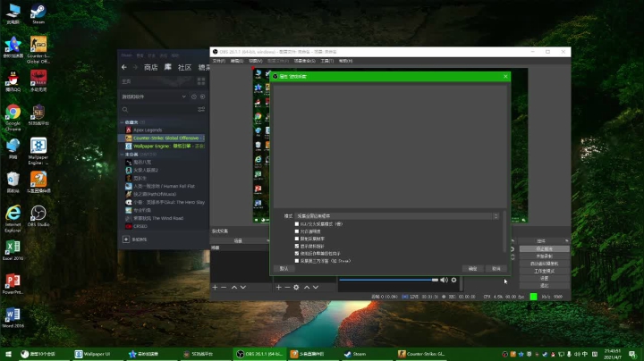Click the stop streaming button in OBS controls

(x=544, y=249)
